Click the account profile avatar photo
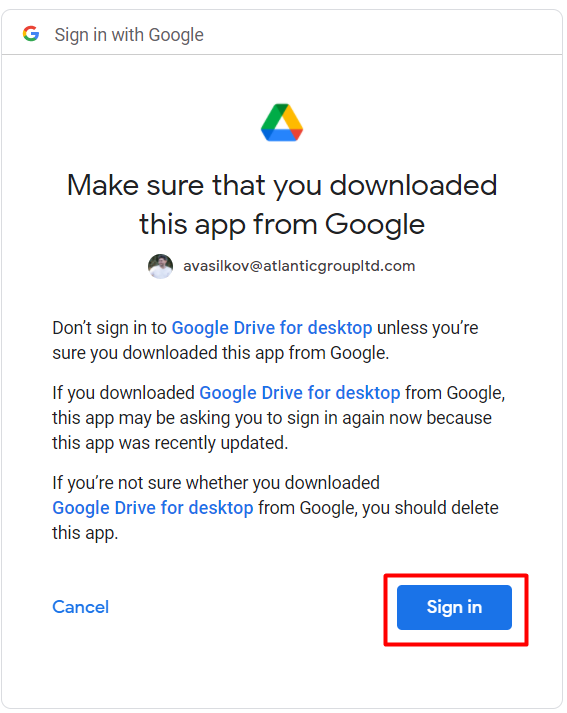This screenshot has width=567, height=713. point(160,266)
